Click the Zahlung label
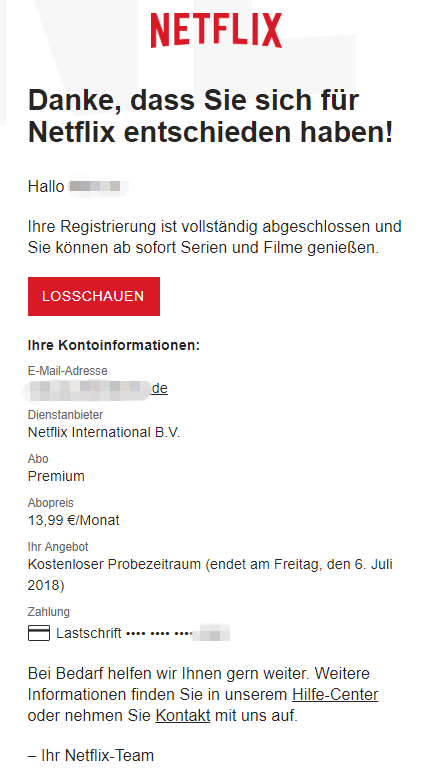The height and width of the screenshot is (771, 448). [49, 612]
